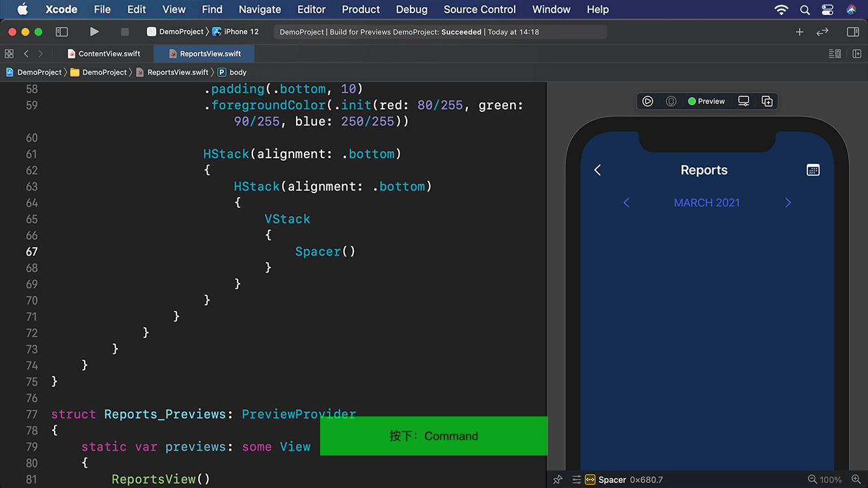Screen dimensions: 868x488
Task: Click line number 67 in the gutter
Action: 32,251
